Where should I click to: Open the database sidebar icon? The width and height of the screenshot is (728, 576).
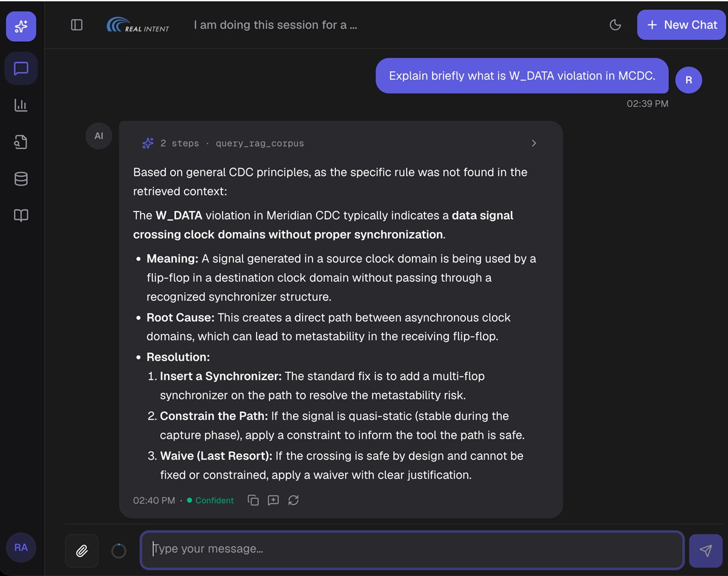(x=21, y=179)
